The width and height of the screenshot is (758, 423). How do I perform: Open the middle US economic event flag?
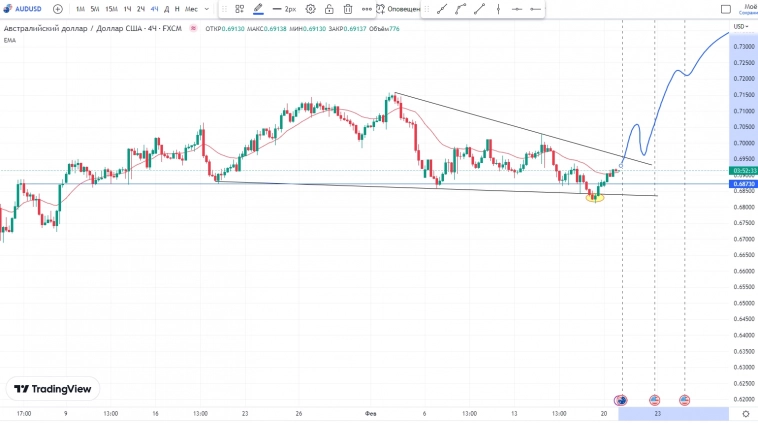654,400
